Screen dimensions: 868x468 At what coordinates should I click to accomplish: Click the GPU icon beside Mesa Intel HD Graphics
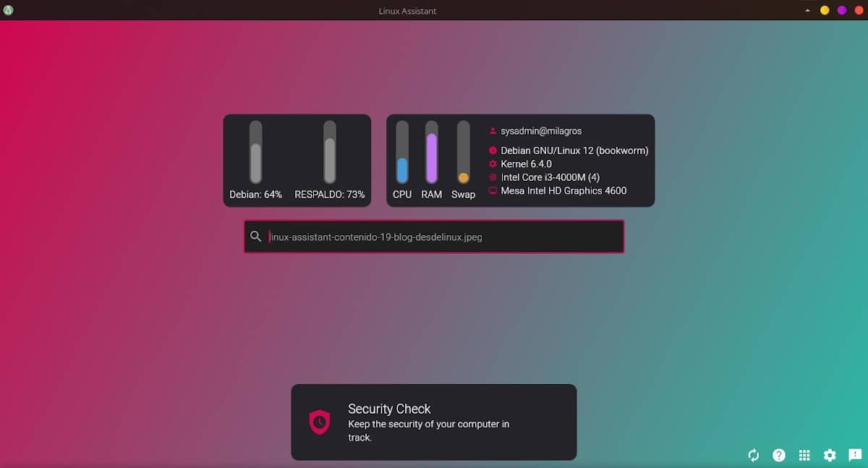[x=493, y=190]
